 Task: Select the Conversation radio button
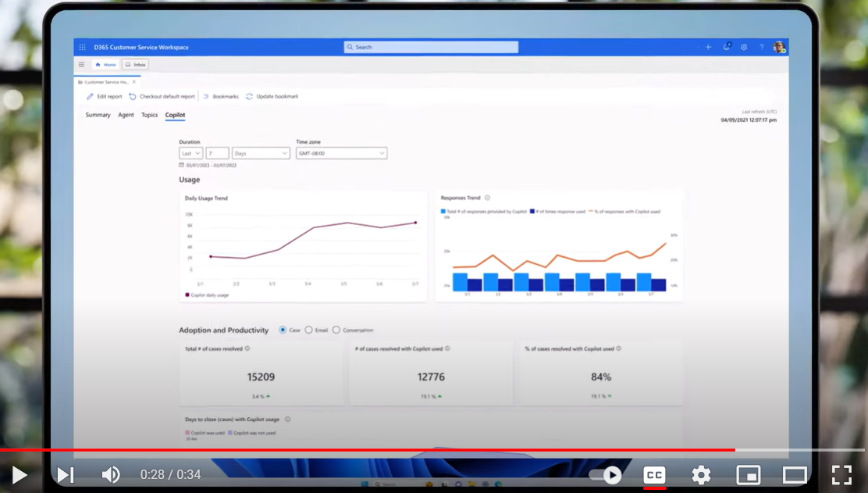click(x=336, y=330)
